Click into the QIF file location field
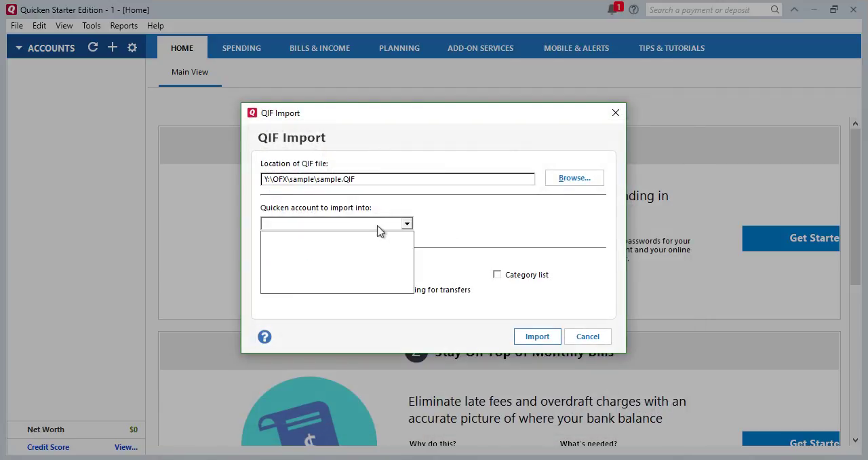Screen dimensions: 868x460 397,179
